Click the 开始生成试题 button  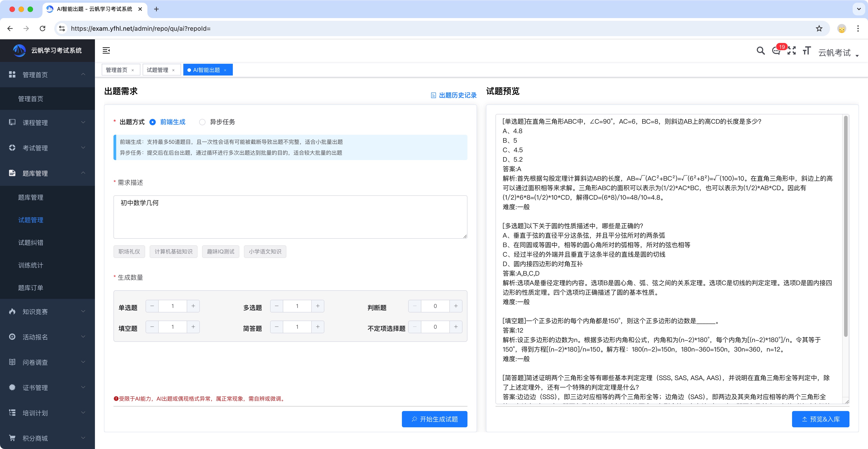point(434,419)
